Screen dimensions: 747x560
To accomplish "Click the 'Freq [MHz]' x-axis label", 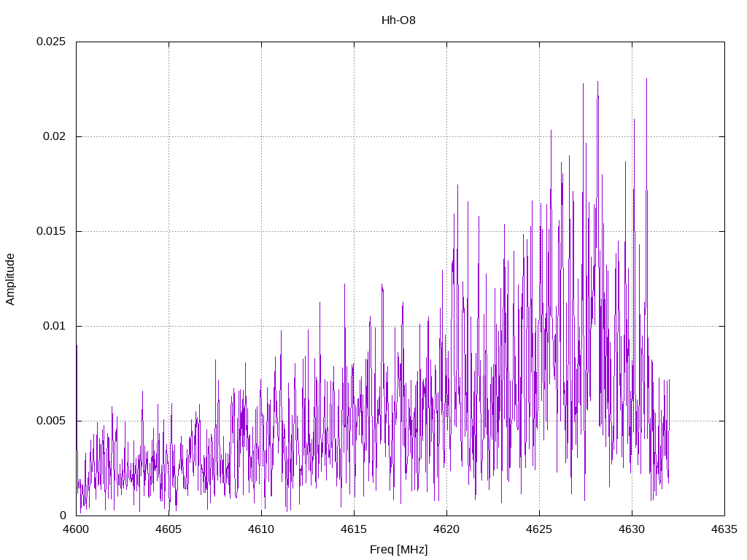I will tap(398, 550).
